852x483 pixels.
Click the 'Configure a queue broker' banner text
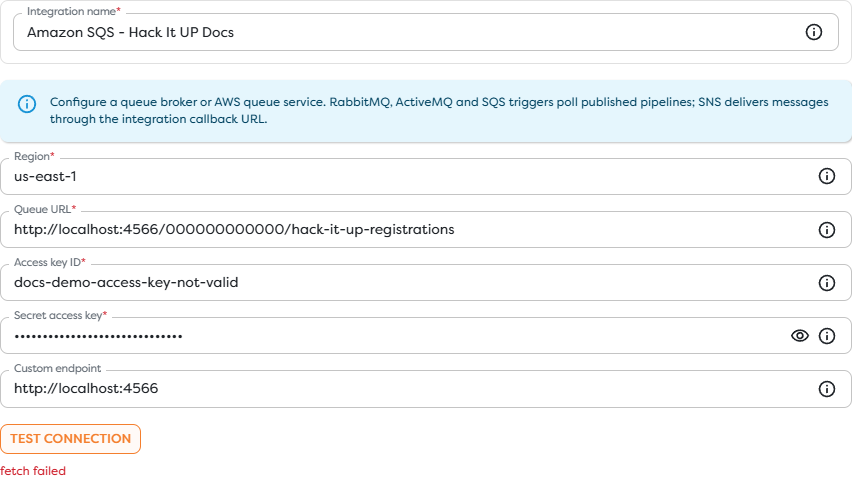tap(439, 110)
